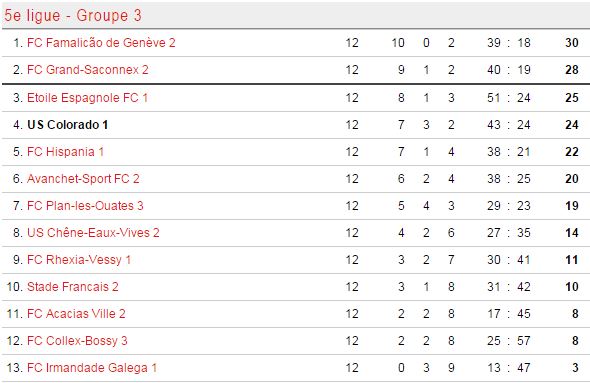Click the 51 : 24 goal score
The image size is (590, 383).
click(509, 98)
